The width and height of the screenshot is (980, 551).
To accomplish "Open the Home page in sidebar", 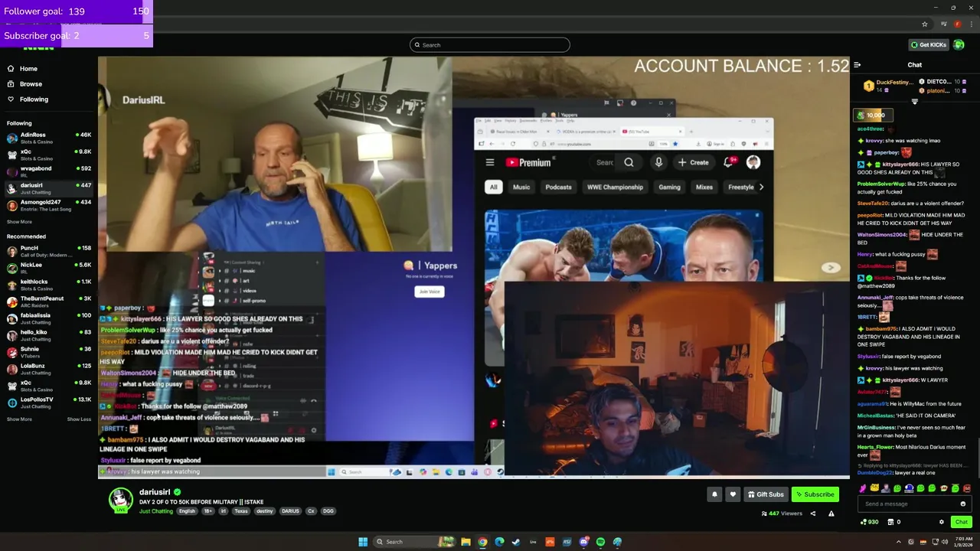I will point(28,69).
